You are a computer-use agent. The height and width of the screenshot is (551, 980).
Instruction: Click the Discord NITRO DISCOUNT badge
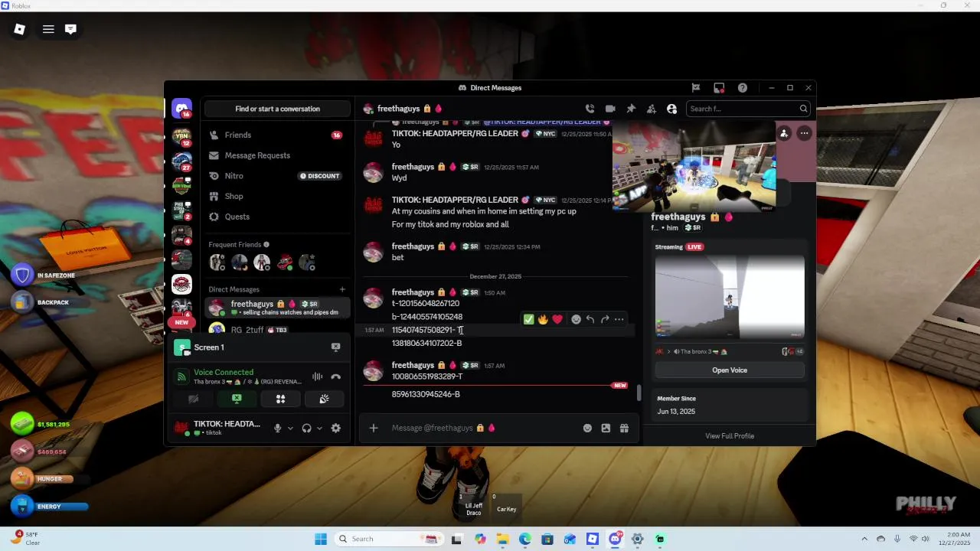320,176
